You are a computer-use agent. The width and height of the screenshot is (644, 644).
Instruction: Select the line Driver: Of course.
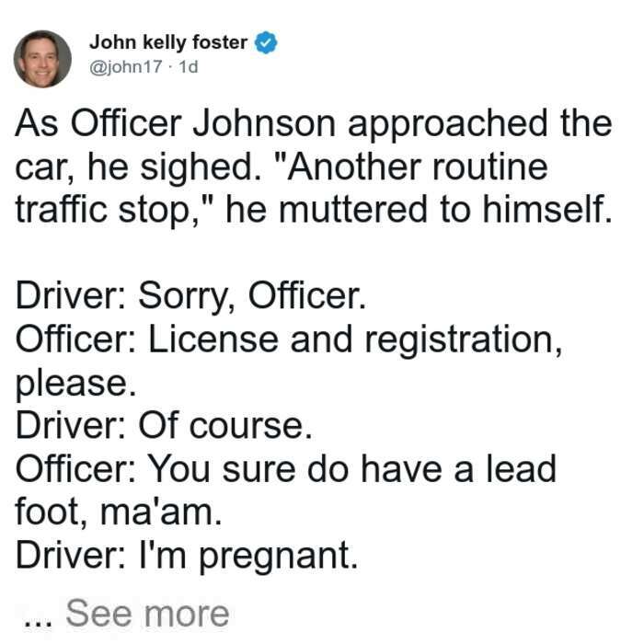coord(164,425)
